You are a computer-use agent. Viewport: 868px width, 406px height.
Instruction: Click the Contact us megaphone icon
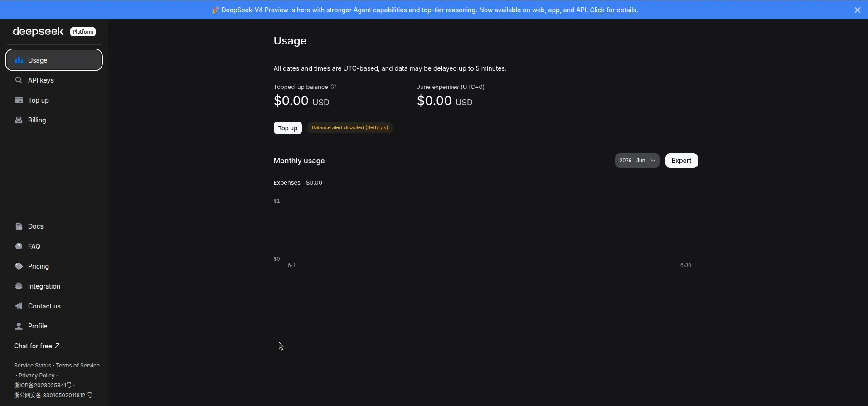(x=19, y=306)
